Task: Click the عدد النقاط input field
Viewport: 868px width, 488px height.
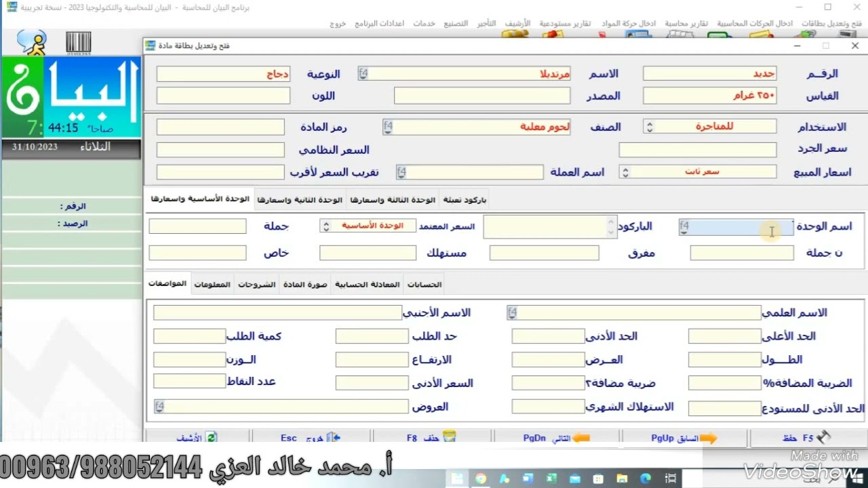Action: click(x=189, y=381)
